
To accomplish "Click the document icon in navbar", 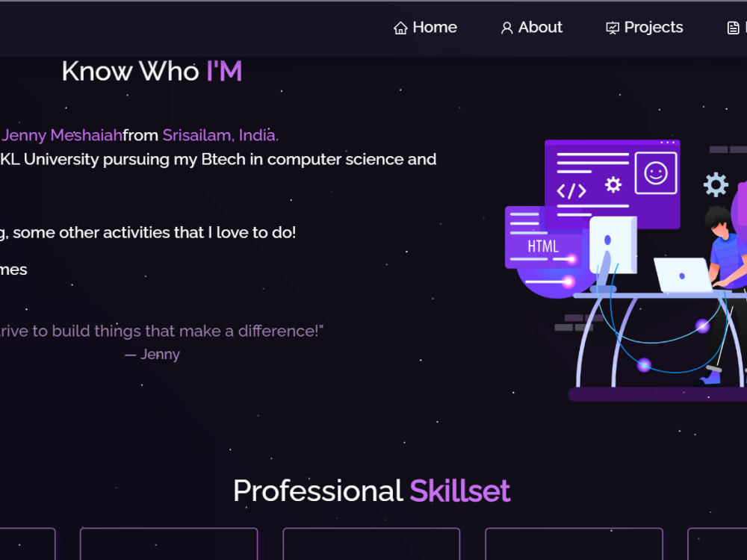I will click(x=734, y=28).
